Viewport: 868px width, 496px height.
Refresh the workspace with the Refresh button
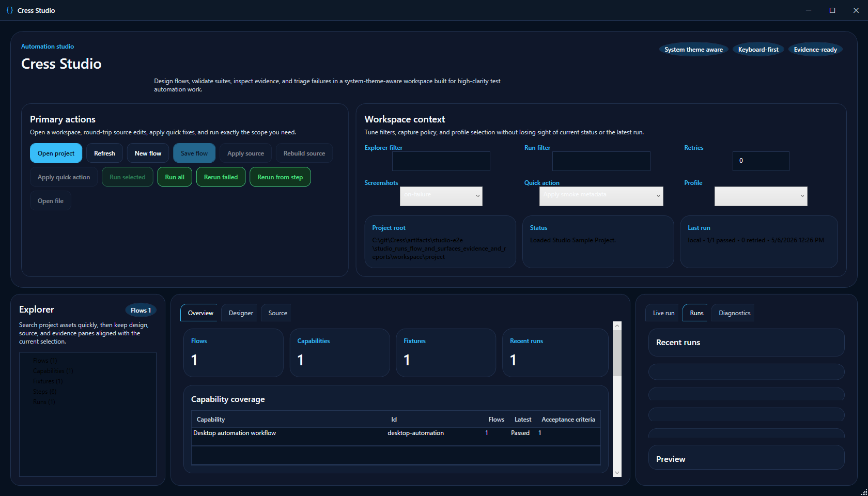[x=104, y=153]
